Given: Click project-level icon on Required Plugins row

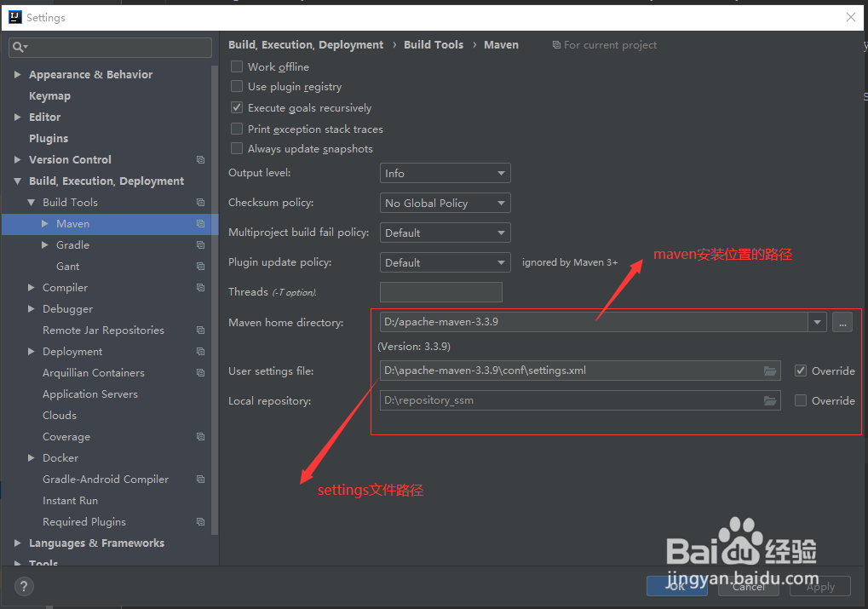Looking at the screenshot, I should [200, 522].
